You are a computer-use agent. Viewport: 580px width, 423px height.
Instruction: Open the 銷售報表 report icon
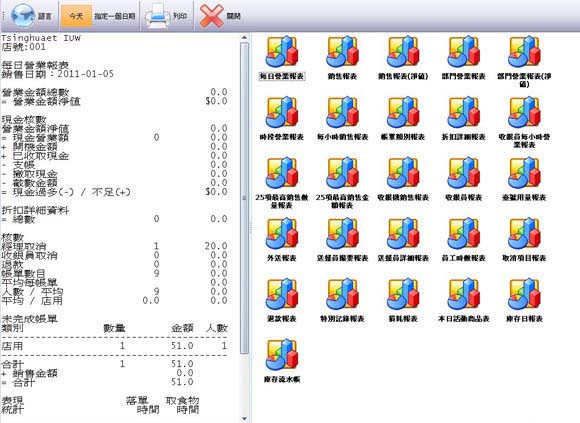(x=342, y=58)
